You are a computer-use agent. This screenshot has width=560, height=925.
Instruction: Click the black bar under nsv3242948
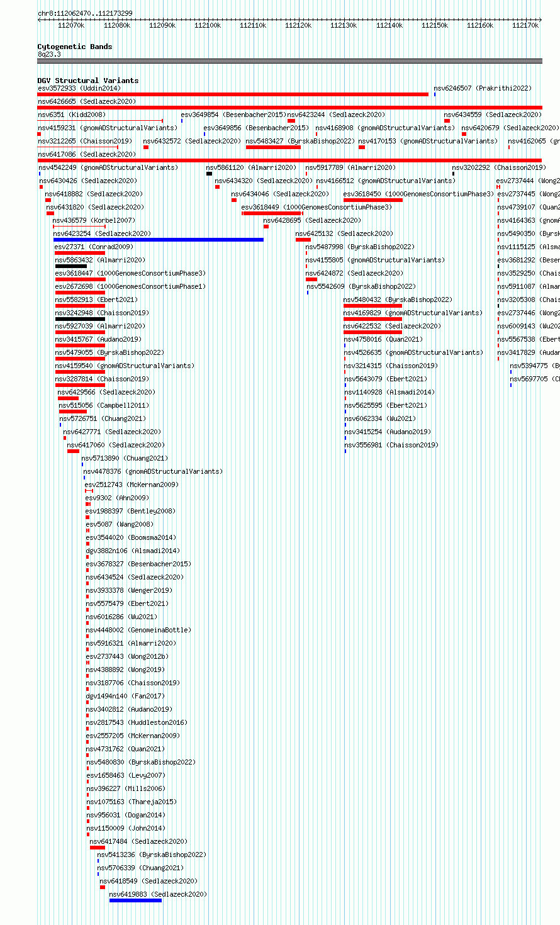point(80,319)
